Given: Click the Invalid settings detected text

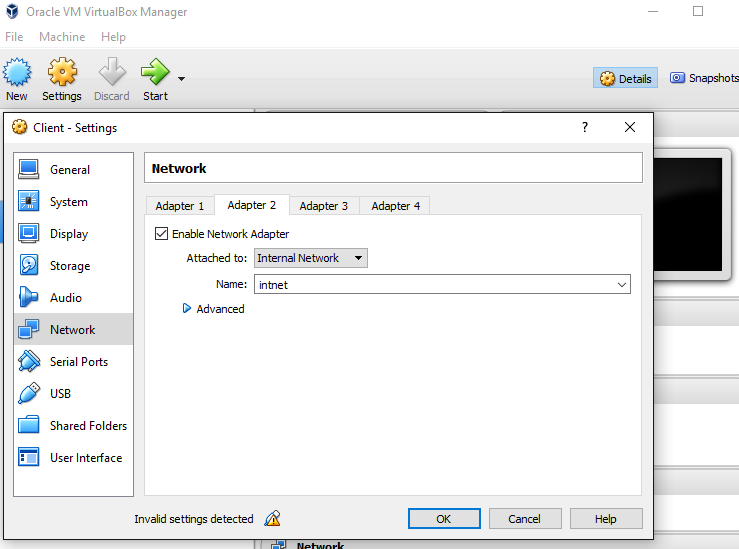Looking at the screenshot, I should [x=194, y=519].
